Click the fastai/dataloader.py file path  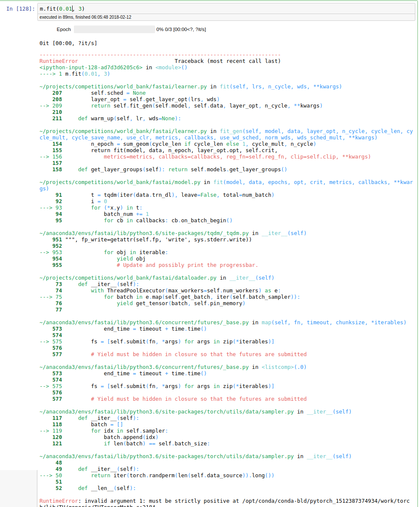(128, 278)
